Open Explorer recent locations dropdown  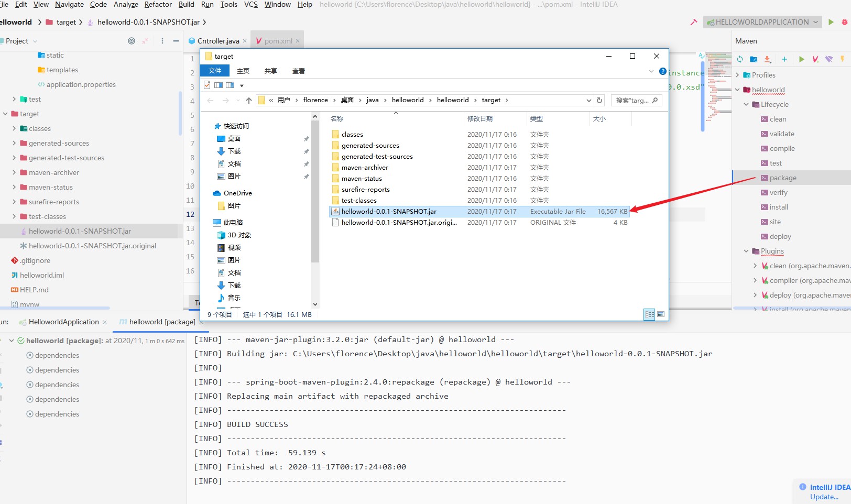coord(238,101)
